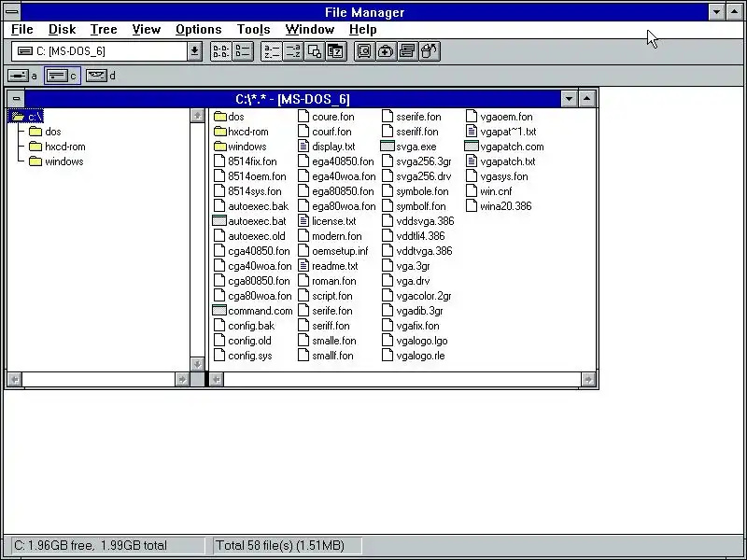This screenshot has height=560, width=747.
Task: Click vgapat~1.txt document icon
Action: (472, 132)
